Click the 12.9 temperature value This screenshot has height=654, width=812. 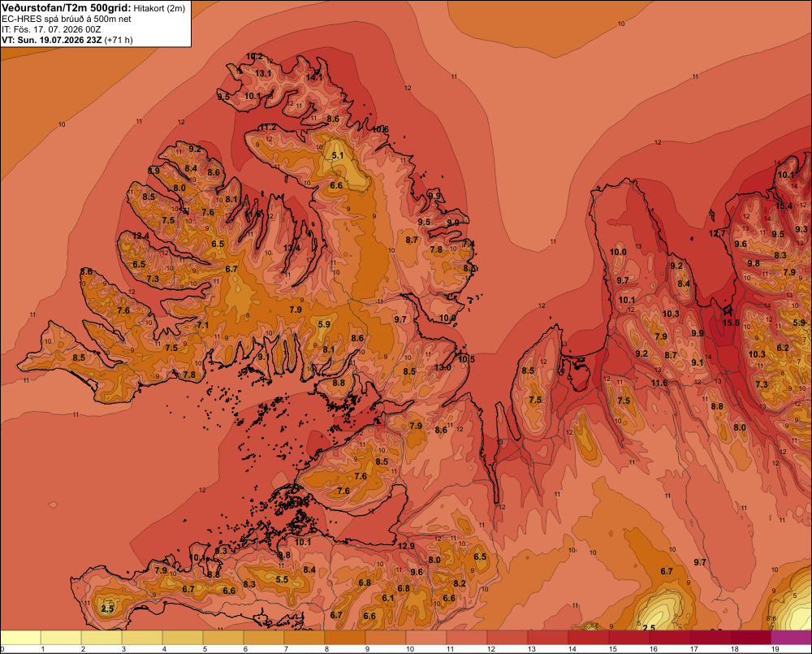[x=407, y=546]
